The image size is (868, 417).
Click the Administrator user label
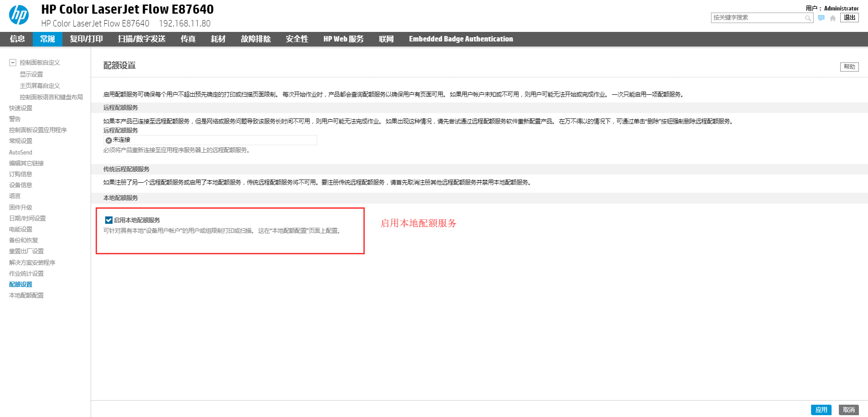coord(841,8)
